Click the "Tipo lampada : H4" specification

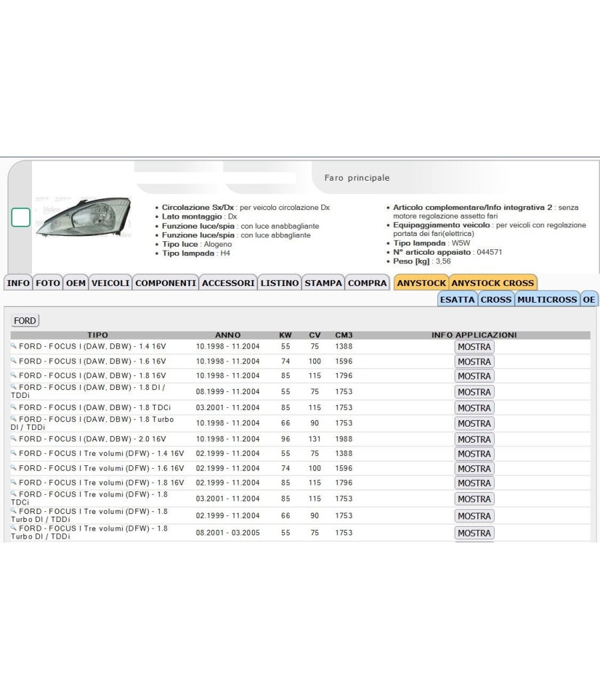(196, 253)
